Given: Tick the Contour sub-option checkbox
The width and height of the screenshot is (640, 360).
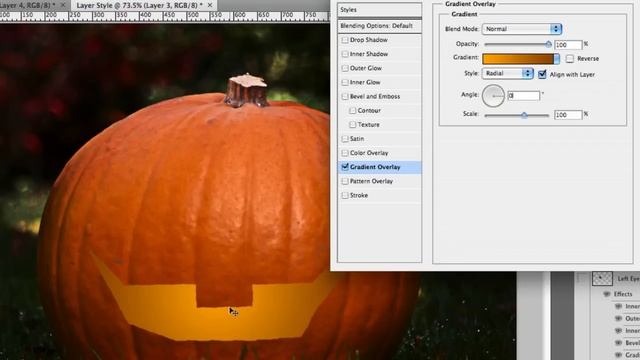Looking at the screenshot, I should 353,111.
